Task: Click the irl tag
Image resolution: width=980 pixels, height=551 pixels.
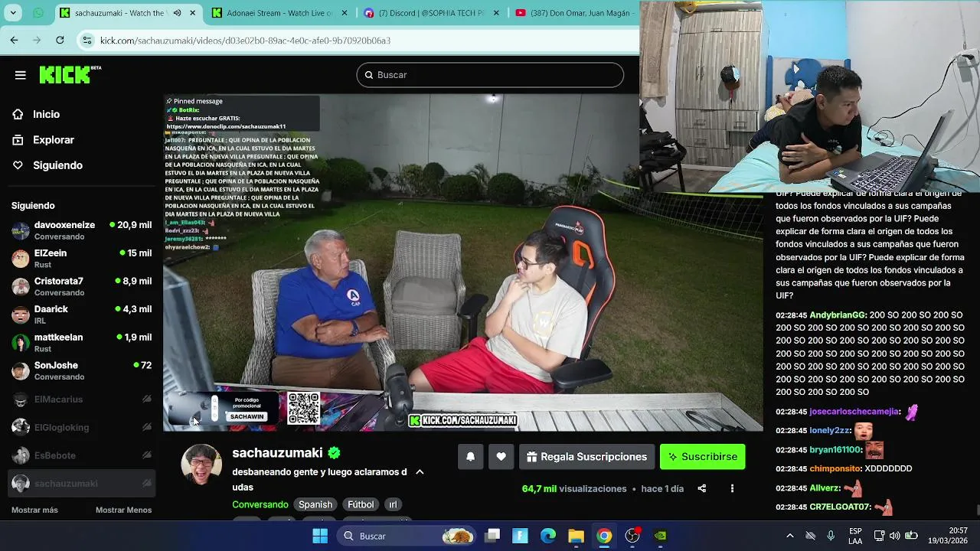Action: click(394, 504)
